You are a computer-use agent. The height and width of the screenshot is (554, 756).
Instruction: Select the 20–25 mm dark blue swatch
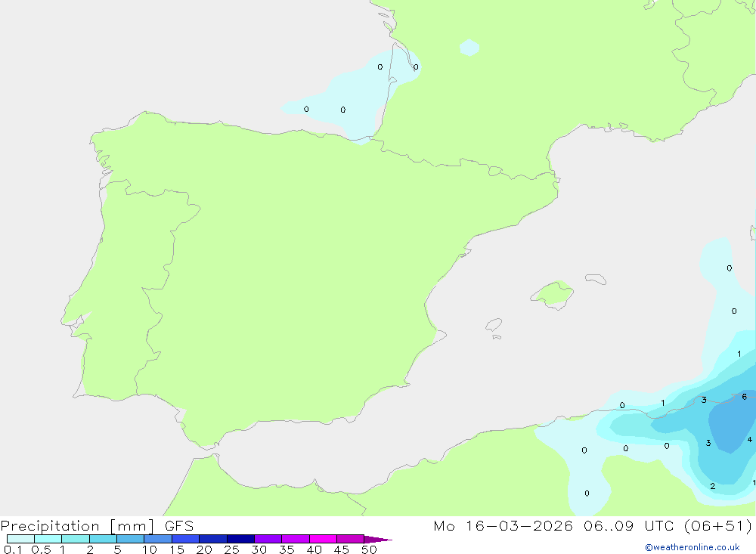pos(213,539)
